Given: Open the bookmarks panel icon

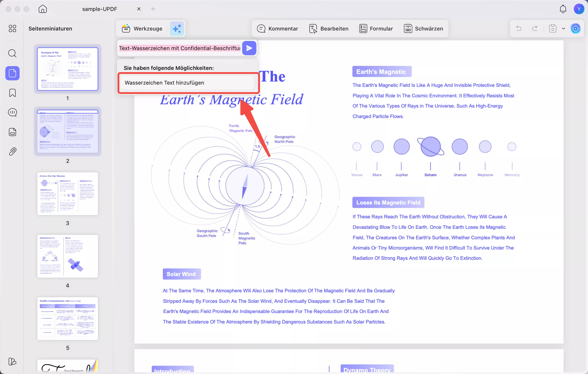Looking at the screenshot, I should click(12, 93).
